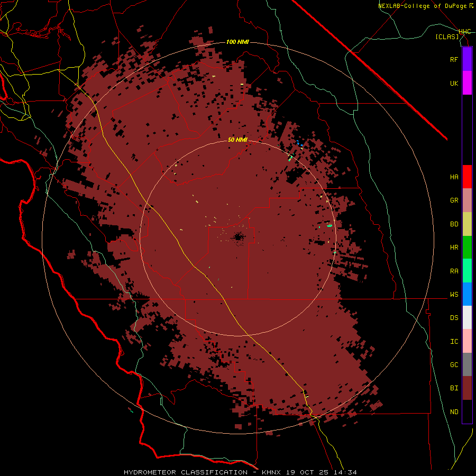The width and height of the screenshot is (476, 476).
Task: Click the RA legend label
Action: pyautogui.click(x=454, y=271)
